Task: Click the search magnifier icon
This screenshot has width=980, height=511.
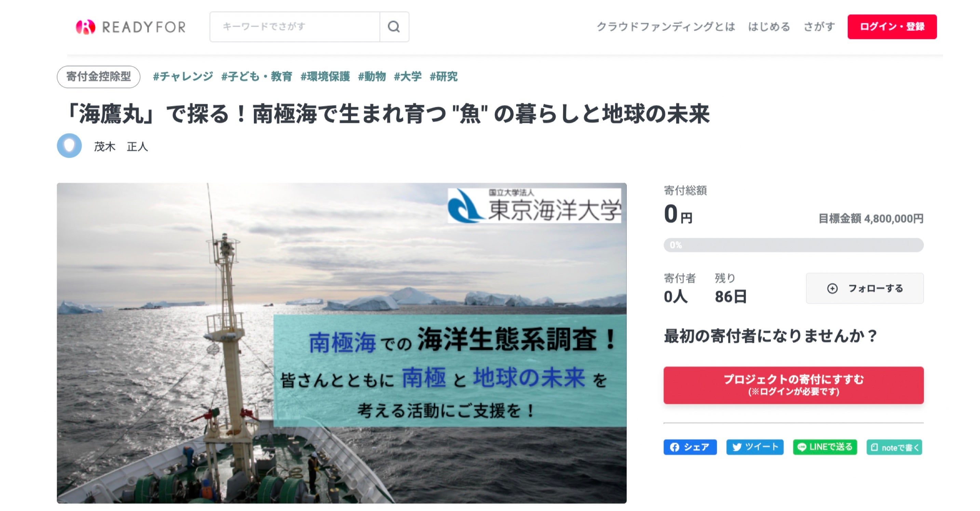Action: 394,27
